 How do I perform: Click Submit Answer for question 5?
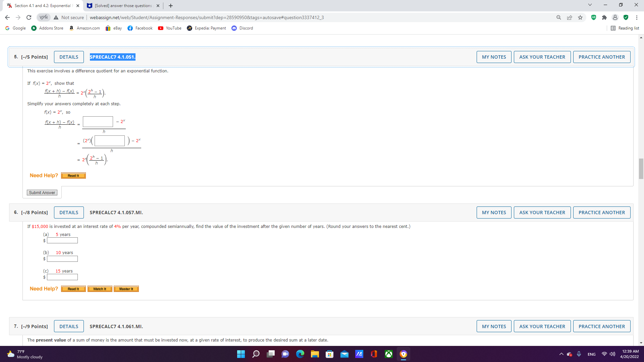coord(42,192)
